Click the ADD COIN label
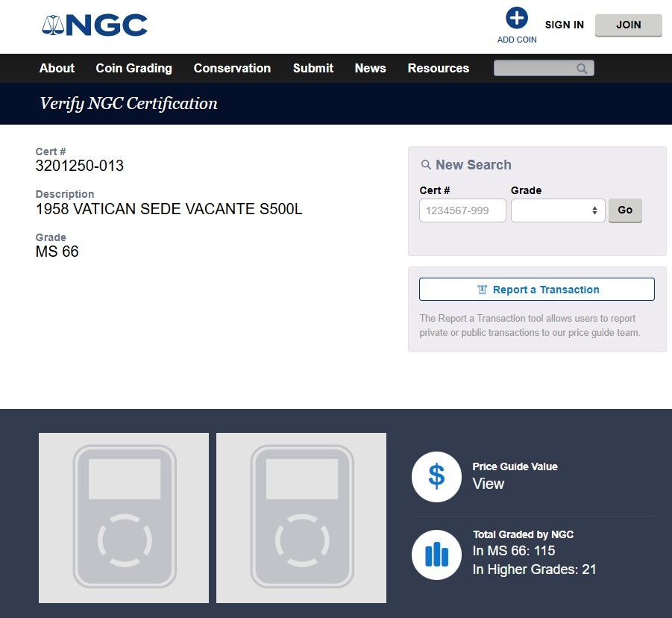Screen dimensions: 672x618 coord(516,40)
